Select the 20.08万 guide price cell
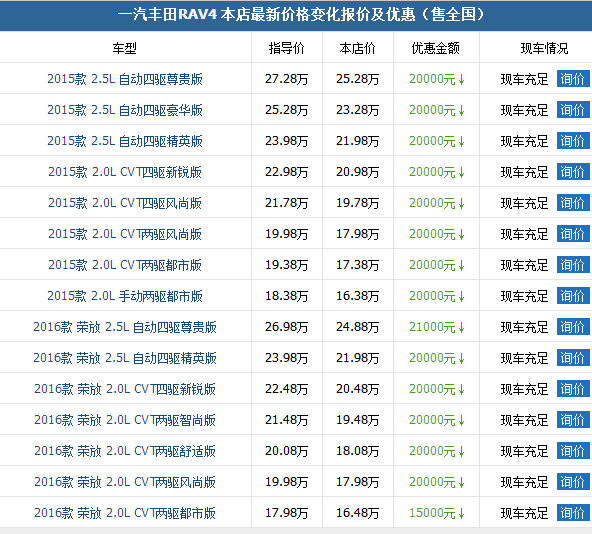The width and height of the screenshot is (592, 534). click(x=287, y=451)
